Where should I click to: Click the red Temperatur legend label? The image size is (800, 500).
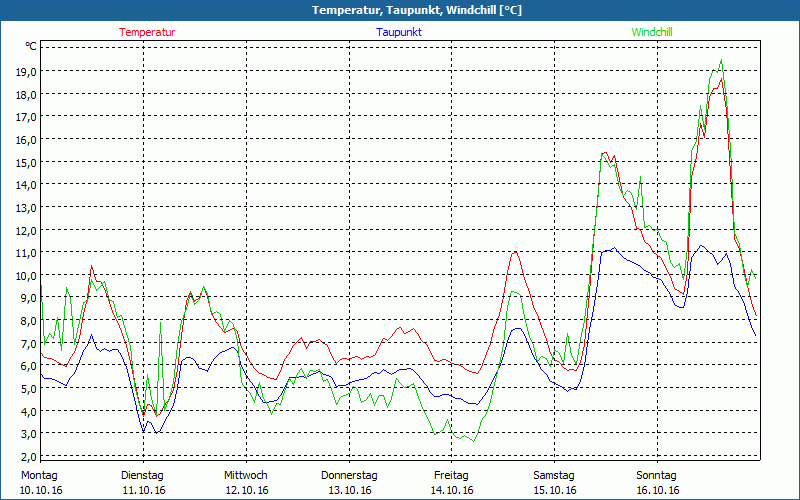click(x=147, y=32)
